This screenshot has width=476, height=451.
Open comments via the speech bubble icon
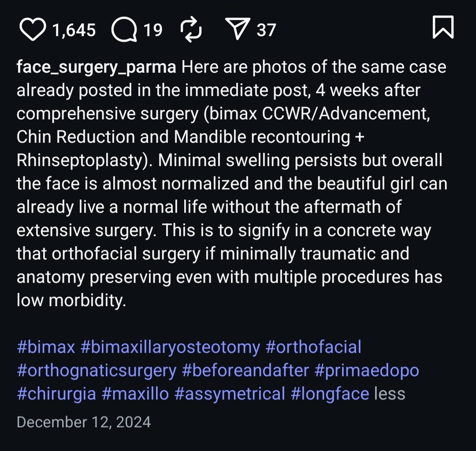coord(124,30)
